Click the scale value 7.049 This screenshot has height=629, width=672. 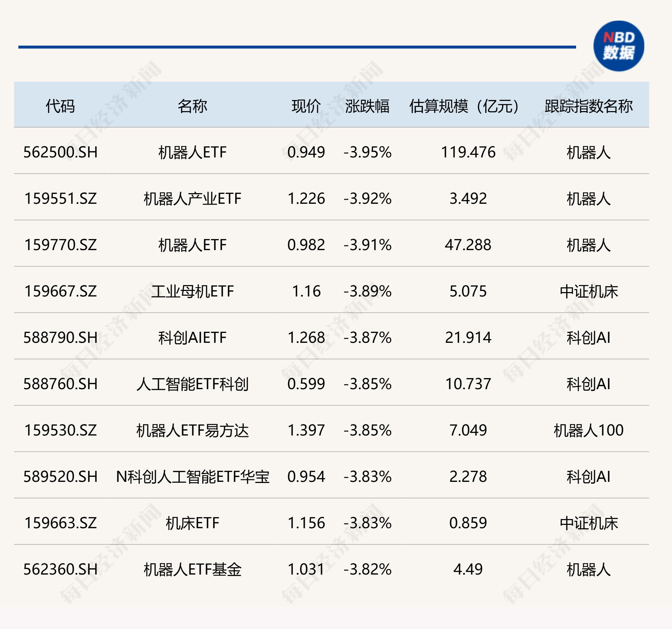point(468,430)
